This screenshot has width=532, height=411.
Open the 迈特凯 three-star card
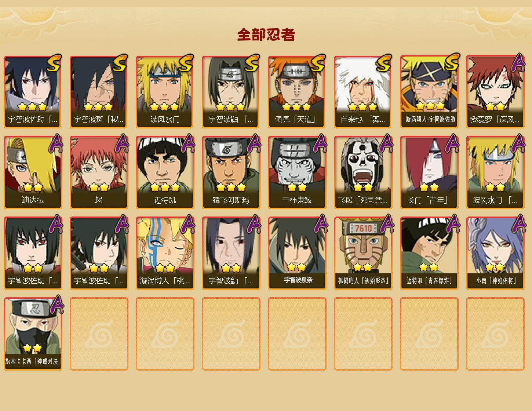(x=165, y=172)
